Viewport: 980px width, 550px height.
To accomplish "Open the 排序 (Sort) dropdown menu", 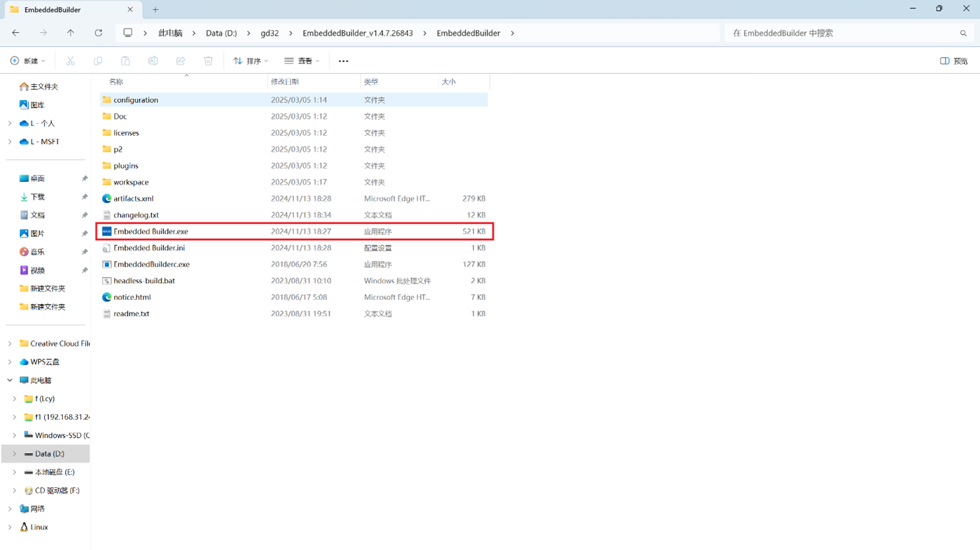I will [x=251, y=61].
